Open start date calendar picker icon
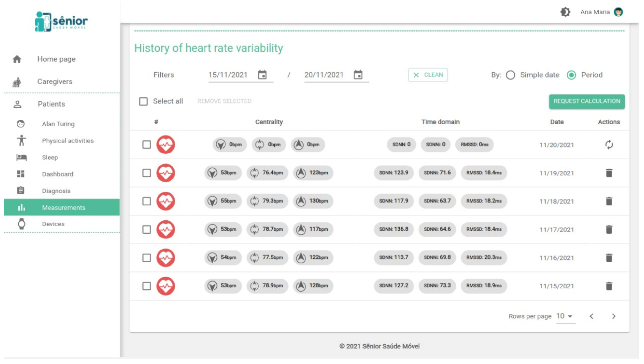 262,75
